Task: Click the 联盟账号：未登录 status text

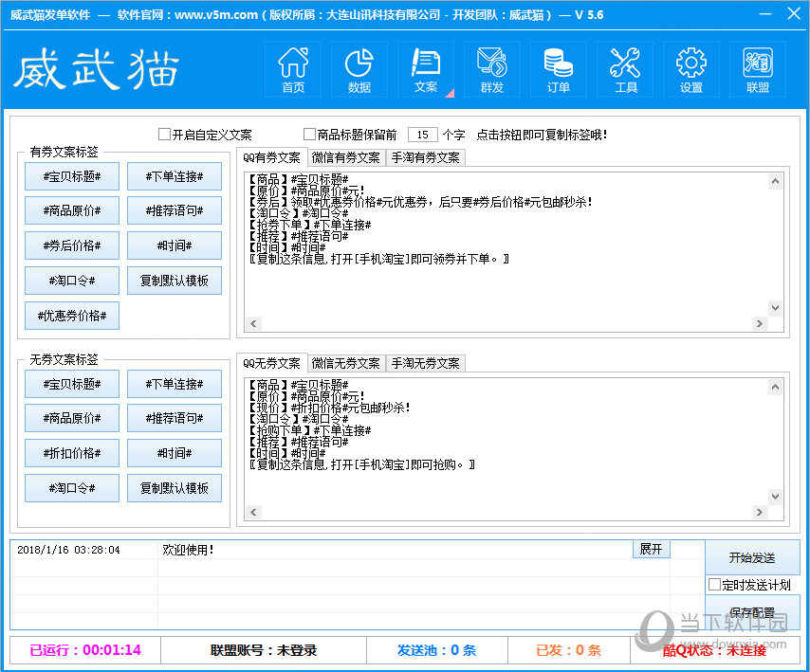Action: click(264, 650)
